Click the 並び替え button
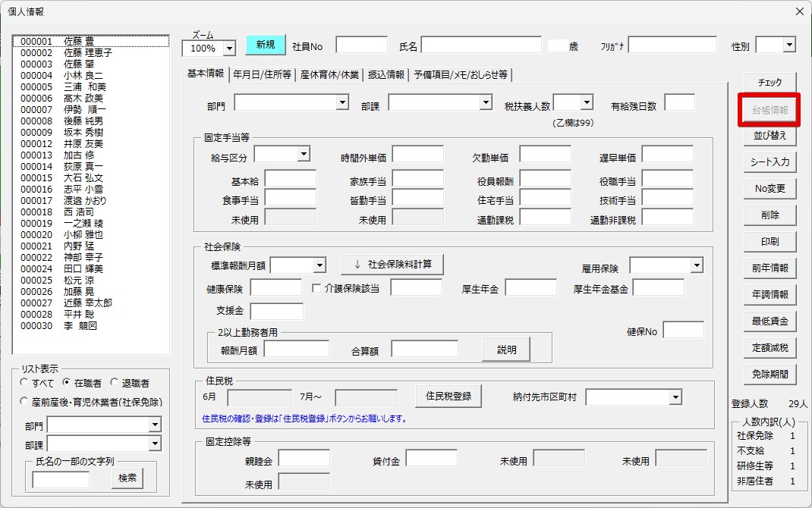Image resolution: width=812 pixels, height=508 pixels. (x=770, y=136)
